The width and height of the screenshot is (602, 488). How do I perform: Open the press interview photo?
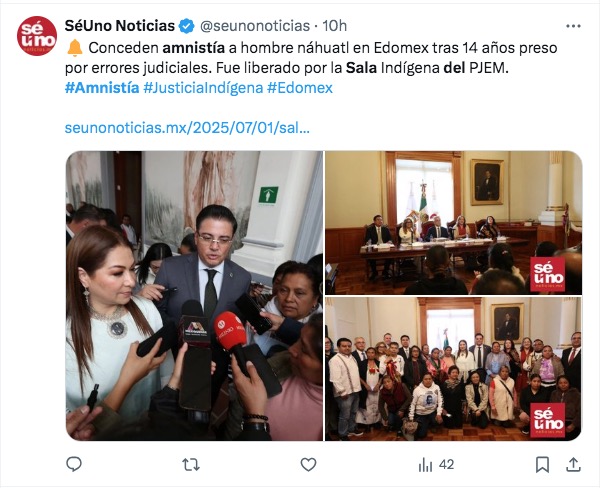point(194,296)
